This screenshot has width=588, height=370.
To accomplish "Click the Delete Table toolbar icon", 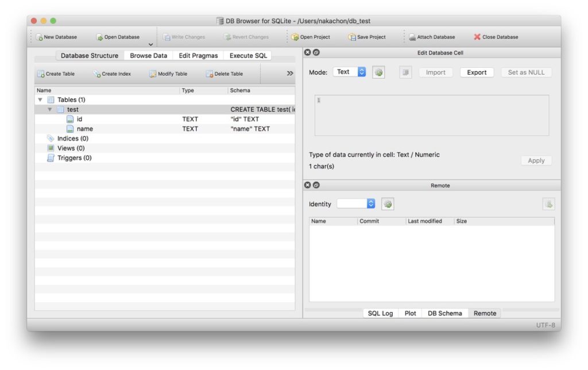I will 210,74.
